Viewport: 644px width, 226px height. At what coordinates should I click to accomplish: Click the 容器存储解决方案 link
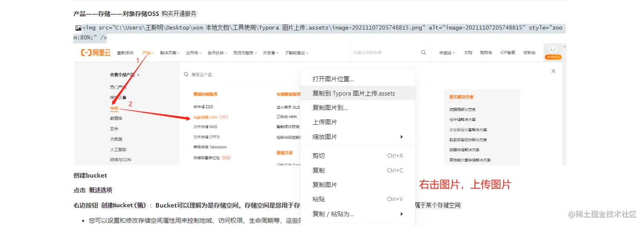coord(464,150)
